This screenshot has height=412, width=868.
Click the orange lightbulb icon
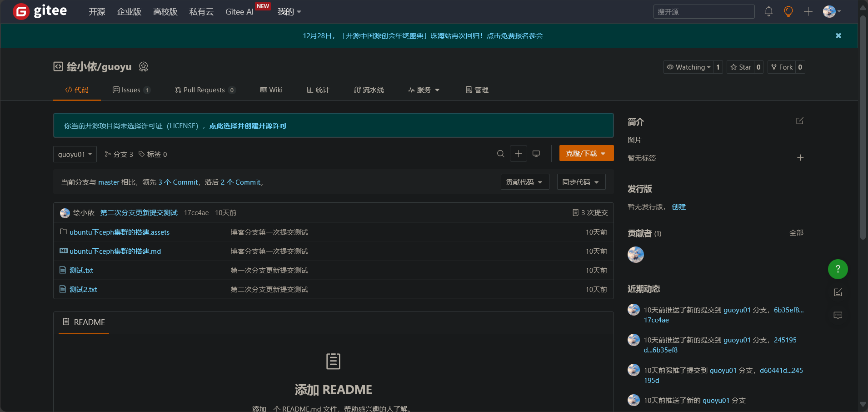[788, 11]
